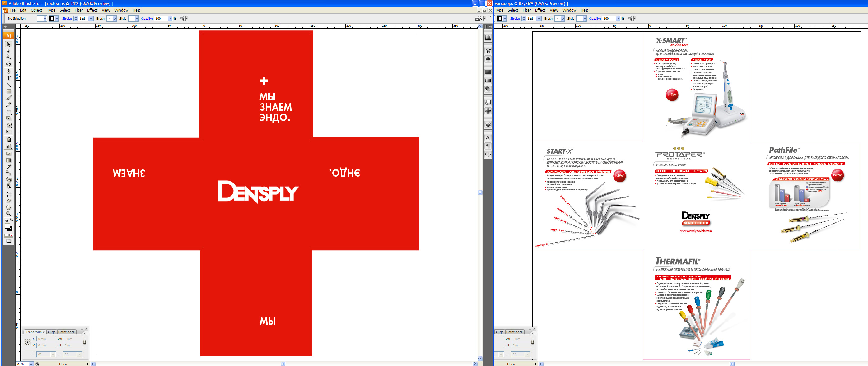Open the Stroke panel from dock
868x366 pixels.
click(488, 72)
